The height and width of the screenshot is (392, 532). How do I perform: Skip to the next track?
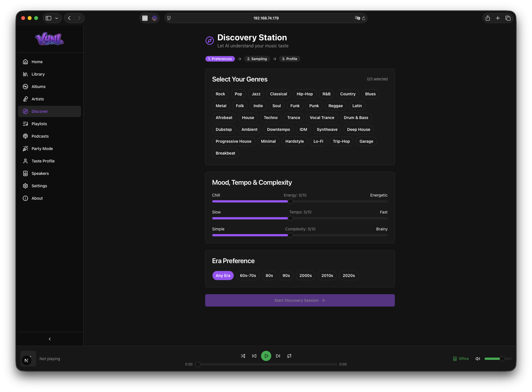(278, 356)
